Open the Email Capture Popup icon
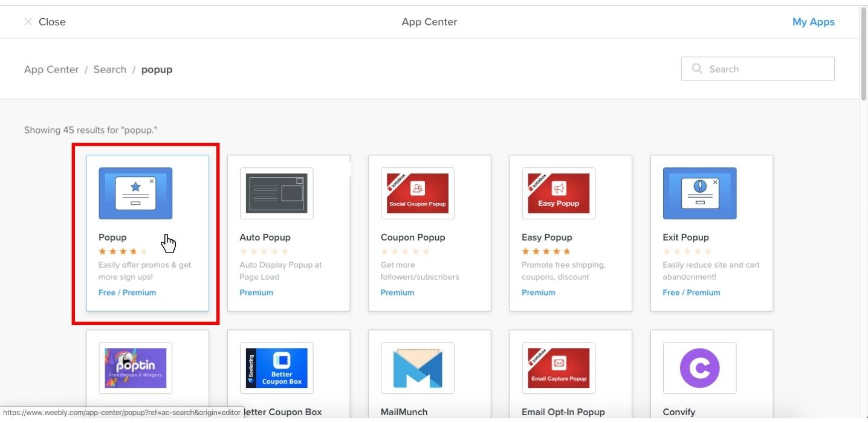Screen dimensions: 868x423 [x=559, y=368]
